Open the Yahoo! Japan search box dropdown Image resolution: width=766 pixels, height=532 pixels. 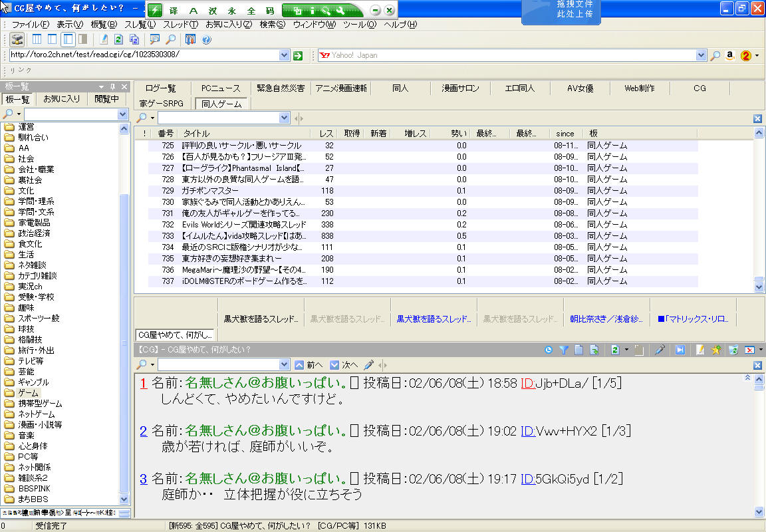(701, 55)
